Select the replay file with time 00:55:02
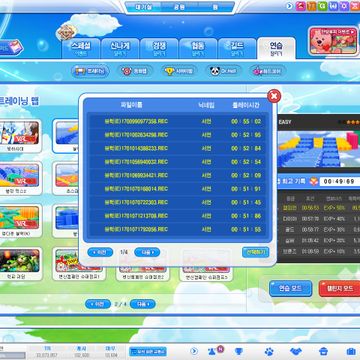 pyautogui.click(x=178, y=121)
